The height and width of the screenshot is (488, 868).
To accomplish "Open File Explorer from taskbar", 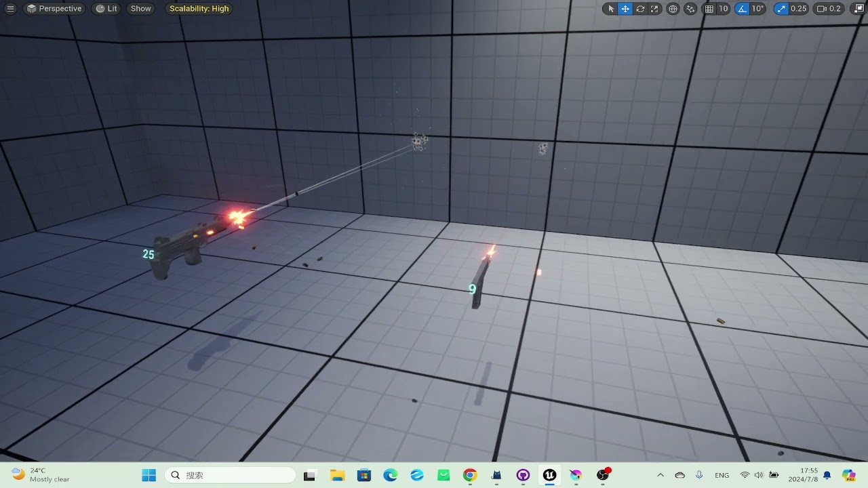I will pyautogui.click(x=337, y=475).
